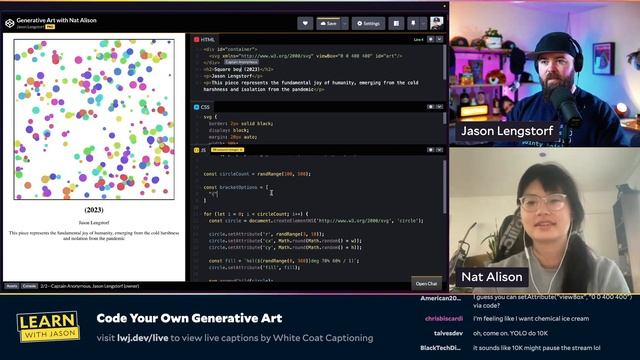640x360 pixels.
Task: Click the Learn With Jason logo
Action: point(48,327)
